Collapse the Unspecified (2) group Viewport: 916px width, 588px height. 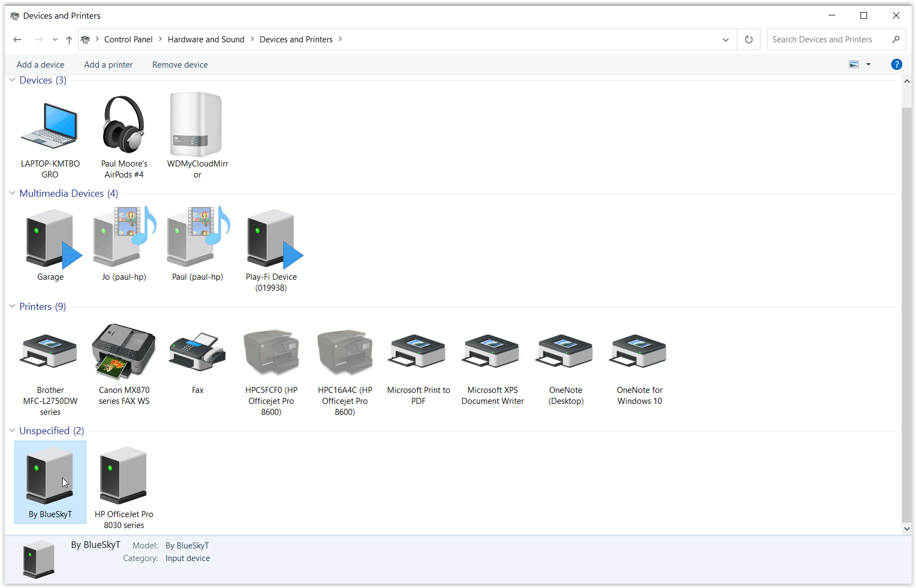12,431
